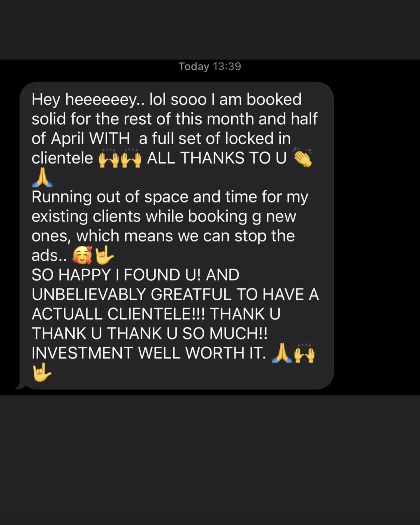The image size is (420, 525).
Task: Click the "ALL THANKS TO U" text
Action: click(217, 158)
